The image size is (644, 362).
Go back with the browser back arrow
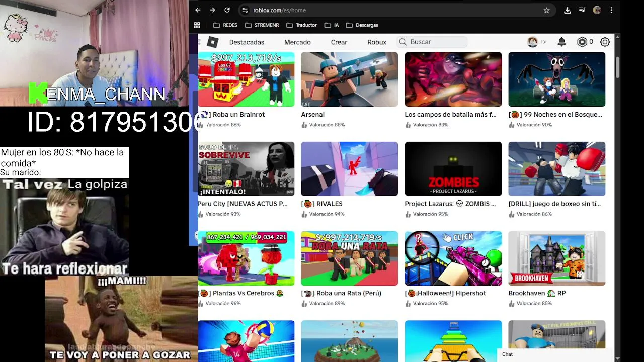pos(198,10)
